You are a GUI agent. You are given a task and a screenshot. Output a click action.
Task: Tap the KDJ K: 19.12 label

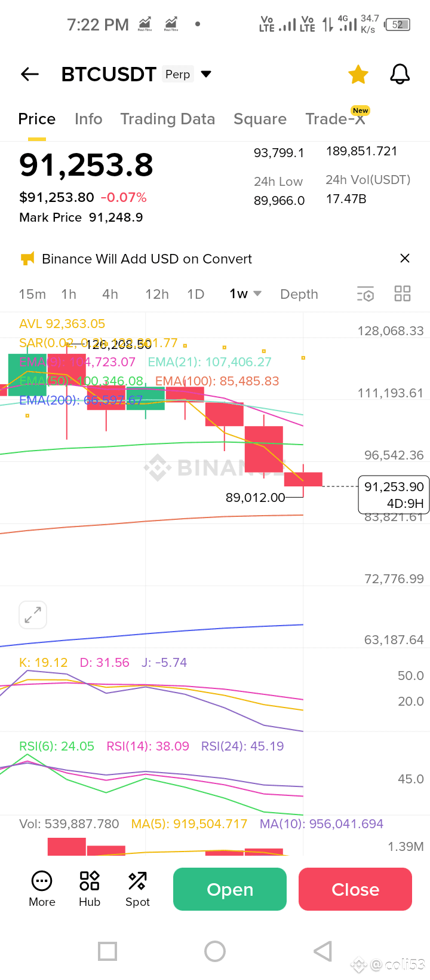tap(43, 662)
